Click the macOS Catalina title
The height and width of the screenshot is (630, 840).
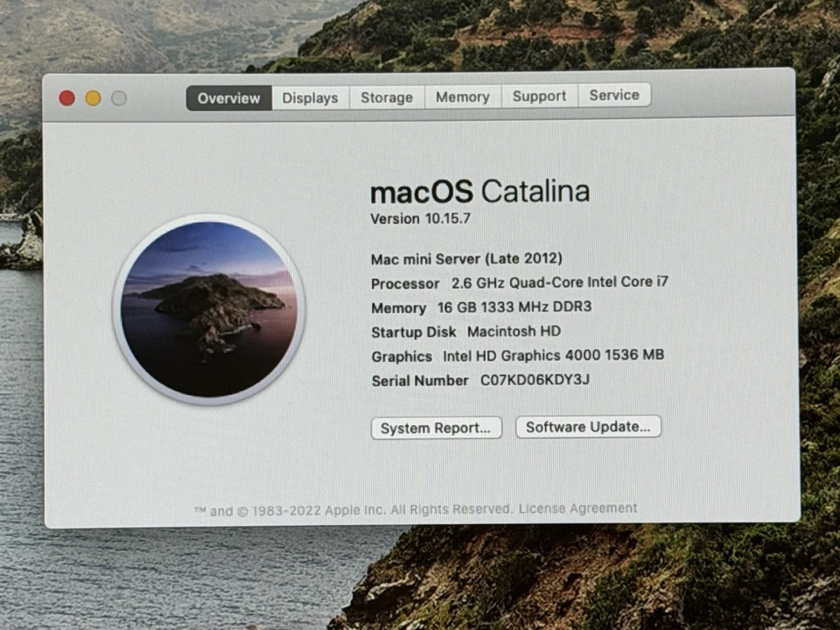479,192
